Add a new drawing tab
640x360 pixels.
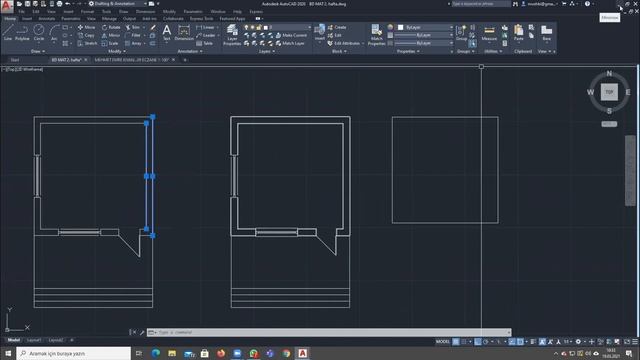coord(185,60)
